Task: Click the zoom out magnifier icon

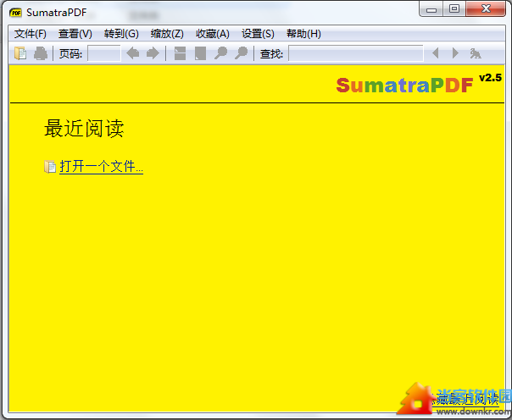Action: tap(220, 53)
